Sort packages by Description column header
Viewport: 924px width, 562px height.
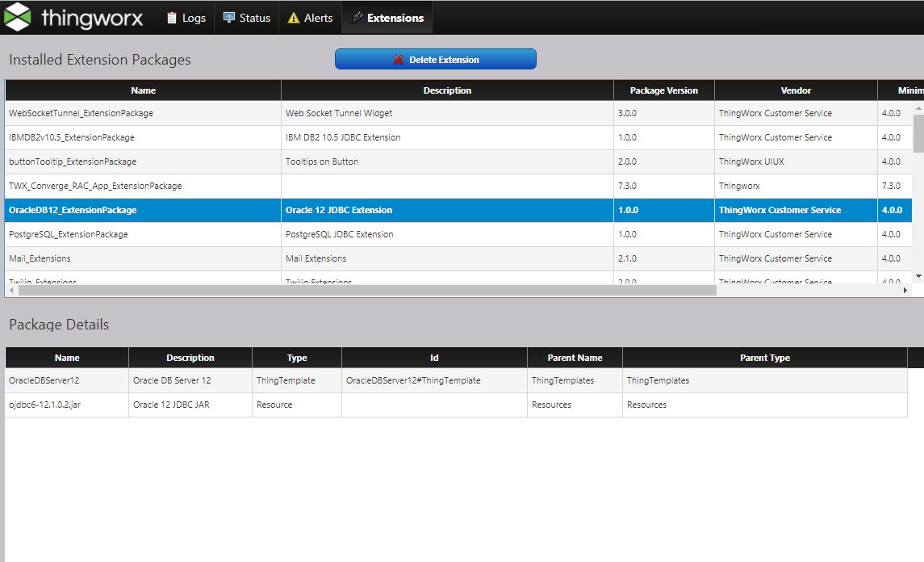(447, 90)
